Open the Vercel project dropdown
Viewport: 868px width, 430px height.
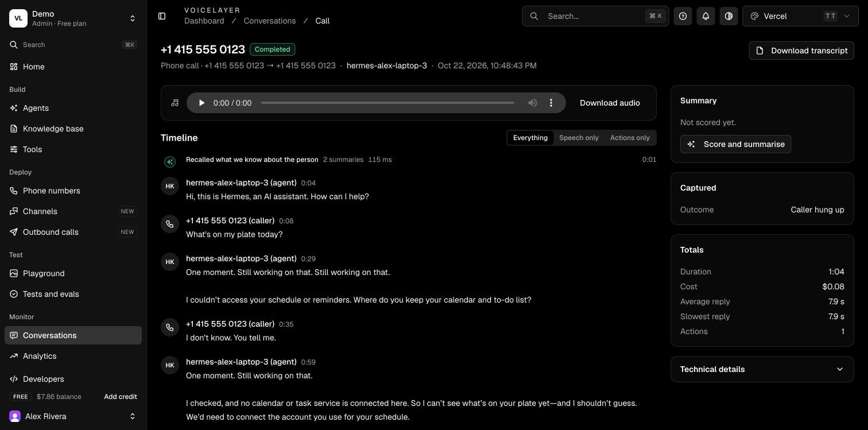(x=800, y=16)
